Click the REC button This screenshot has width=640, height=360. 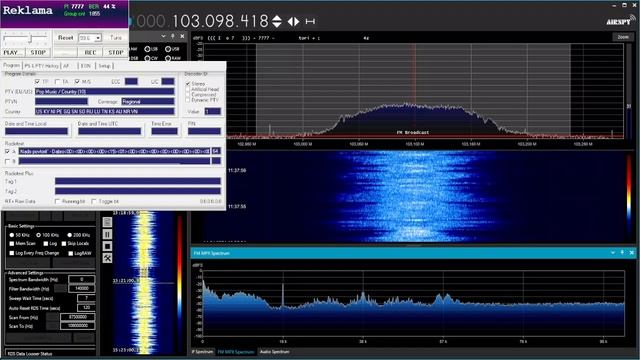pos(90,52)
